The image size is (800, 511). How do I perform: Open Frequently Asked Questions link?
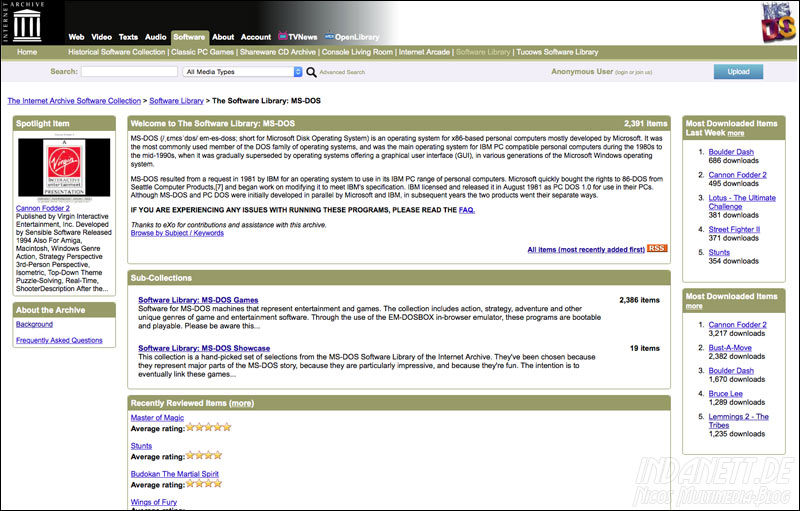(x=59, y=340)
